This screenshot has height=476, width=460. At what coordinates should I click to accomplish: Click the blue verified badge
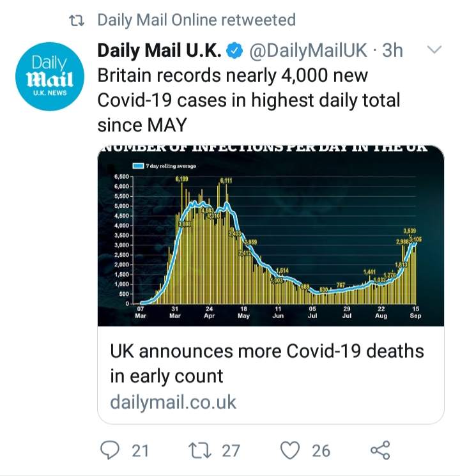tap(236, 50)
